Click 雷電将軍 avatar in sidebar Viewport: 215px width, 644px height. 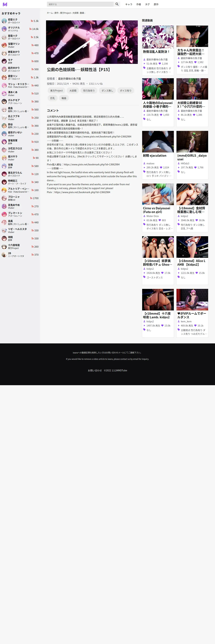(4, 142)
